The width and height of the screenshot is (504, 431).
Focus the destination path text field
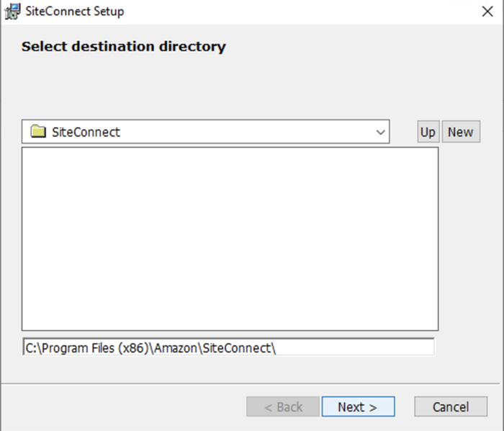353,347
